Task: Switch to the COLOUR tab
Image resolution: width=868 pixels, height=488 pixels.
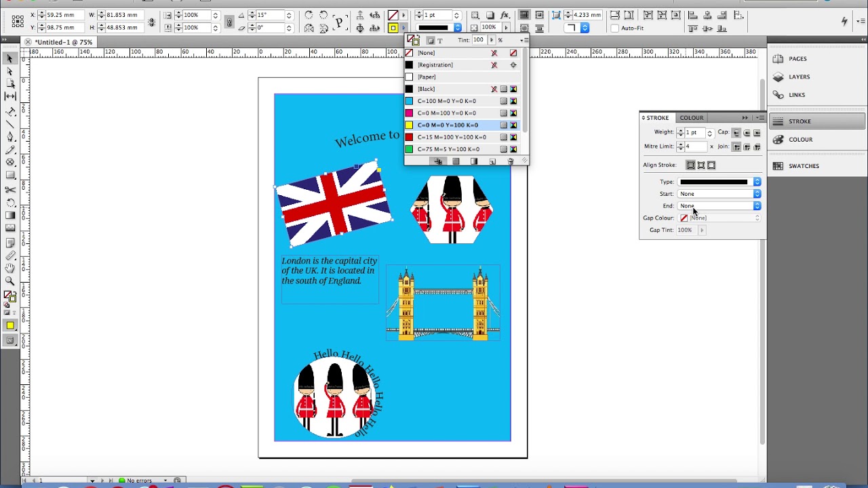Action: [692, 118]
